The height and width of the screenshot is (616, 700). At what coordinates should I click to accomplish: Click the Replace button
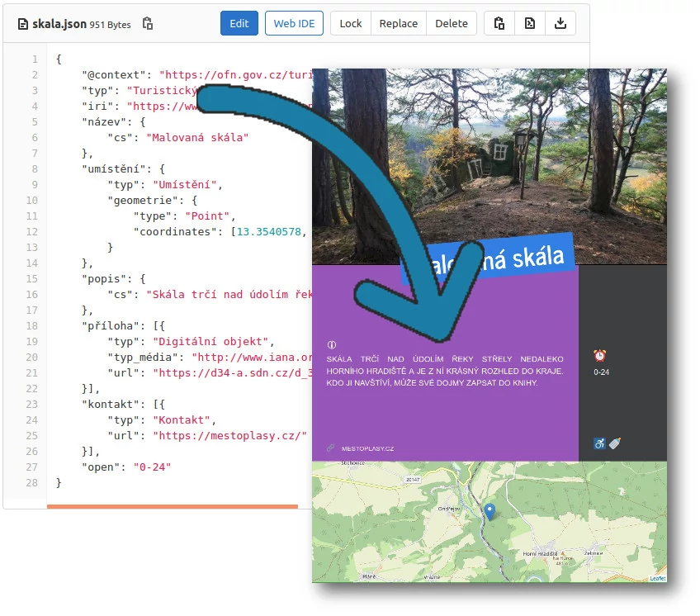[x=399, y=23]
